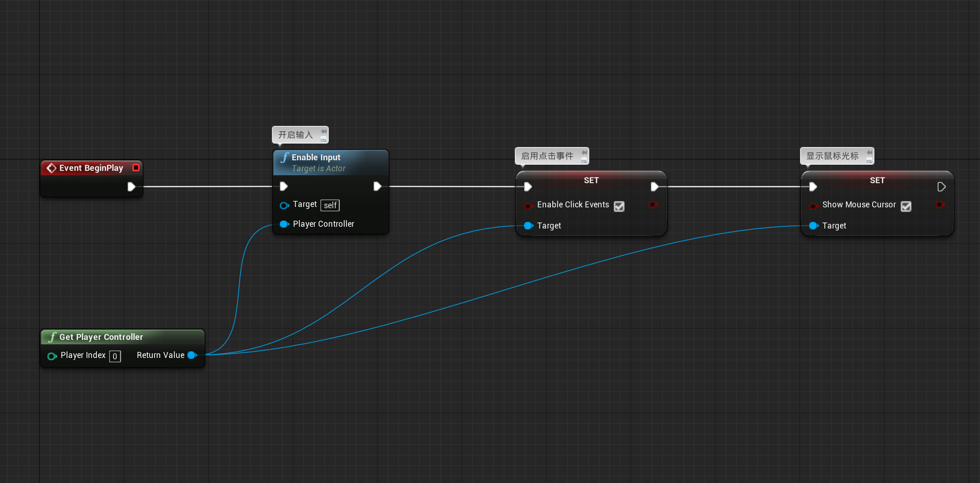Image resolution: width=980 pixels, height=483 pixels.
Task: Select the 启用点击事件 comment bubble text
Action: pyautogui.click(x=548, y=155)
